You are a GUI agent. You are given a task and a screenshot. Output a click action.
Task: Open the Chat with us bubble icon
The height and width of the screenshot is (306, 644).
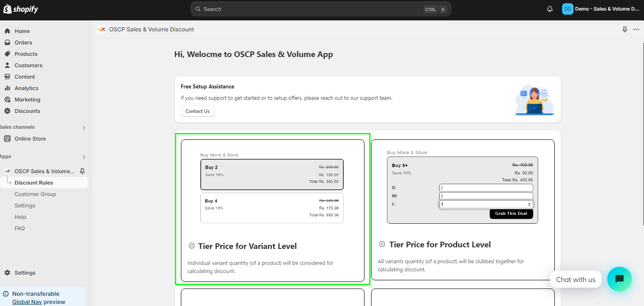[x=619, y=279]
